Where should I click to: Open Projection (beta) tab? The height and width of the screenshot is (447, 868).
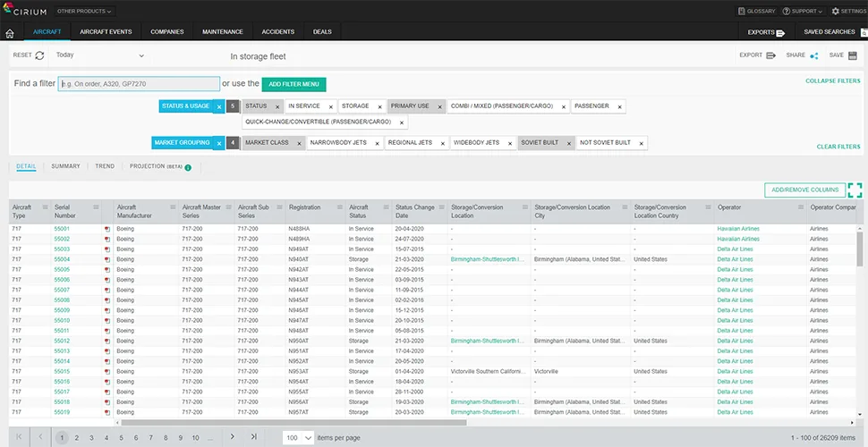pos(156,166)
